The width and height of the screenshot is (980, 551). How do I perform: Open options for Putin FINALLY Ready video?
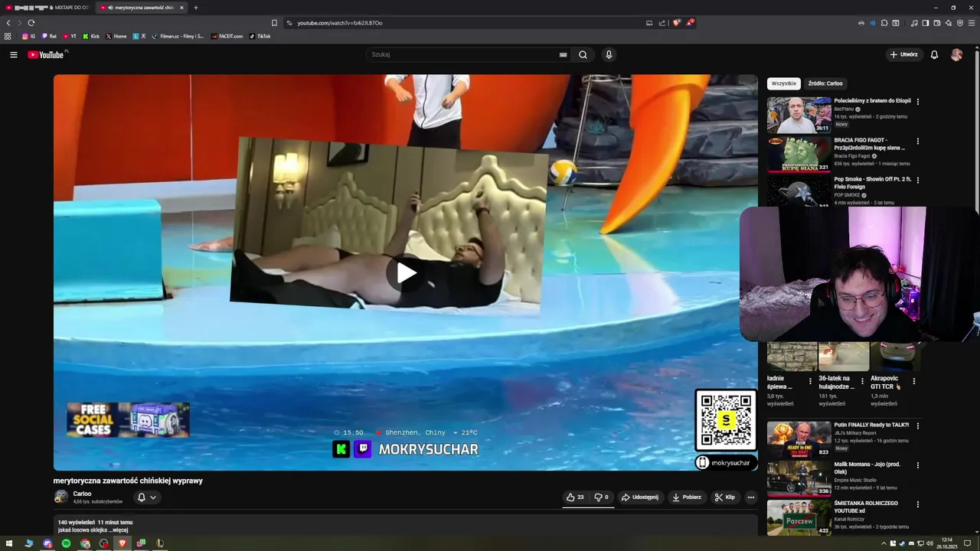pyautogui.click(x=917, y=425)
